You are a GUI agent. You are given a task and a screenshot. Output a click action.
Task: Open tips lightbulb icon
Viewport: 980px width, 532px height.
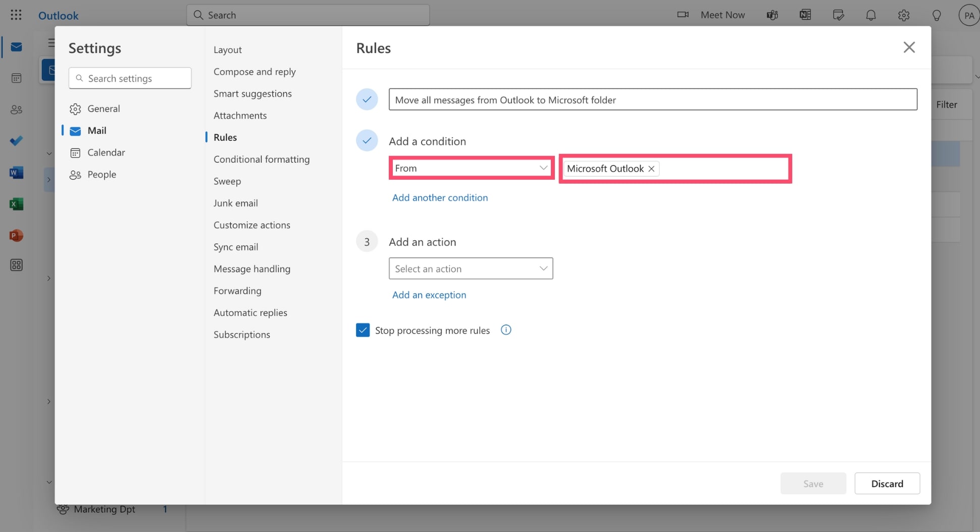tap(937, 15)
